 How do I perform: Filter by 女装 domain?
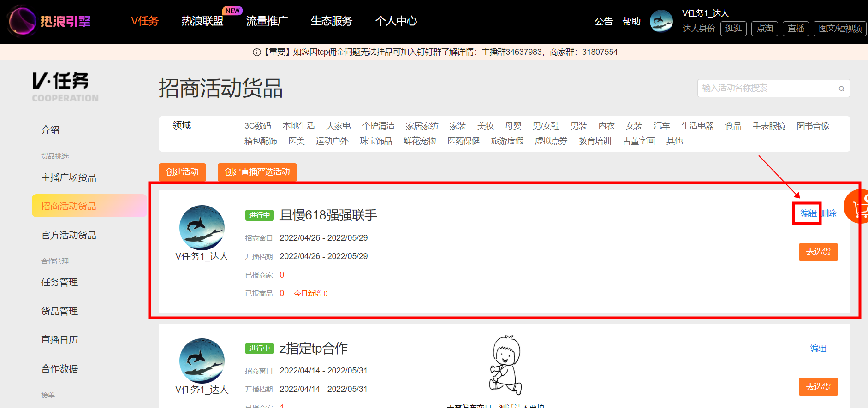634,126
